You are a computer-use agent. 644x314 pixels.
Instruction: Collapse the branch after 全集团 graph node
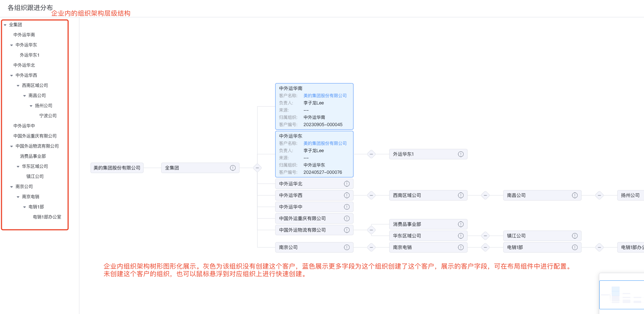point(257,168)
